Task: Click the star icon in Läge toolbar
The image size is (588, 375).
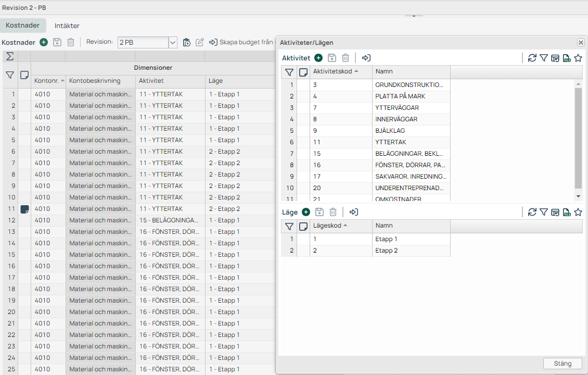Action: [578, 212]
